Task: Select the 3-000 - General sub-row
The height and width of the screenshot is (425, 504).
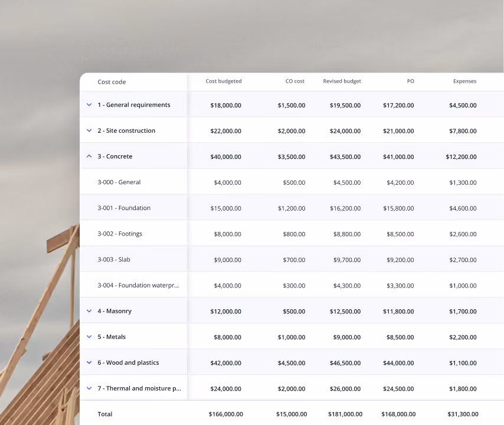Action: pos(292,182)
